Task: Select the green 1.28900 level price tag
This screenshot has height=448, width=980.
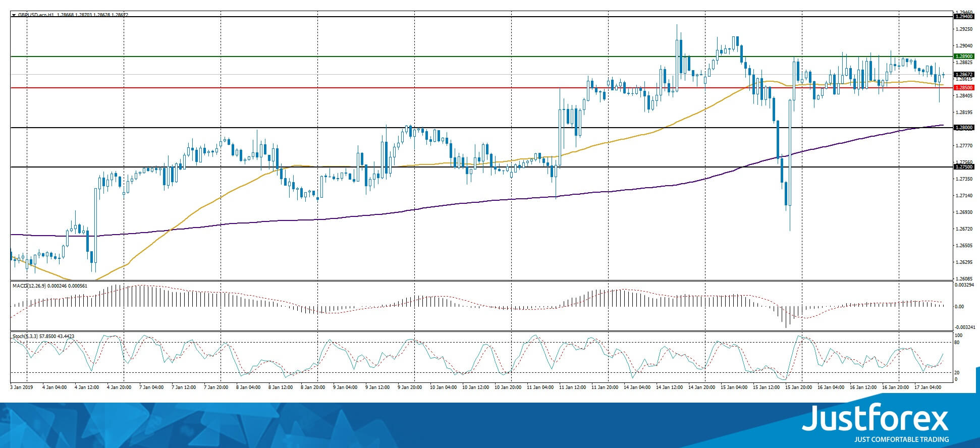Action: point(963,57)
